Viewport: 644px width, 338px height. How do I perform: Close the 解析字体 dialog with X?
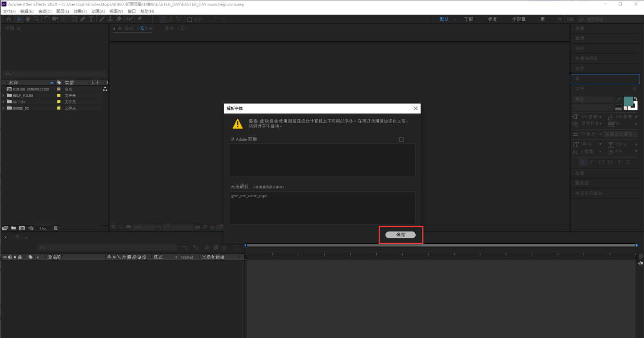[415, 108]
